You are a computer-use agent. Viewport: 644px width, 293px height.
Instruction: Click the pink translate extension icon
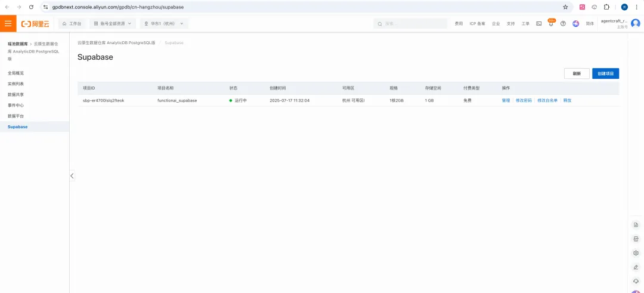click(x=582, y=7)
